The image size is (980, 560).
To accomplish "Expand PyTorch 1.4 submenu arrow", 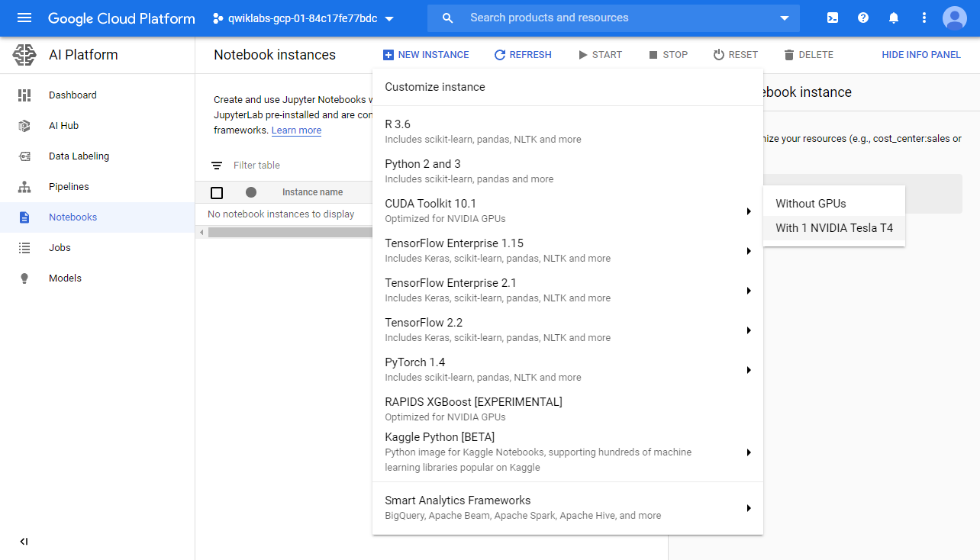I will coord(749,370).
